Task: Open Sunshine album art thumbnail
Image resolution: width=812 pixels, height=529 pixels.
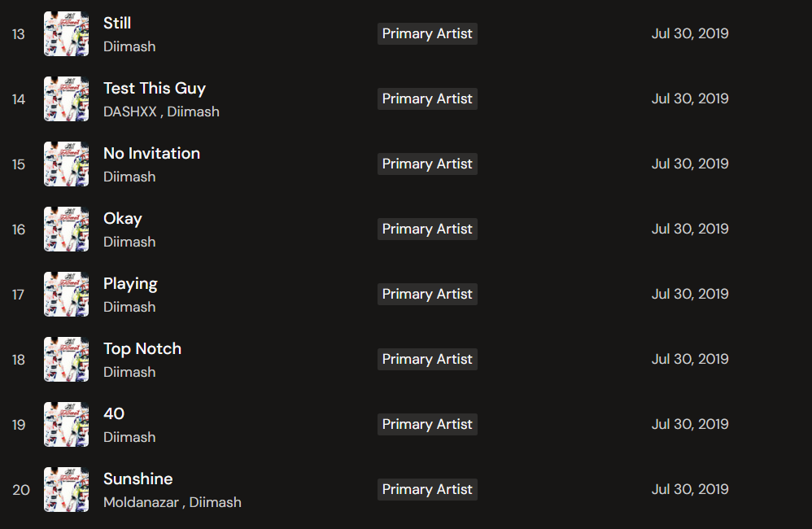Action: tap(66, 490)
